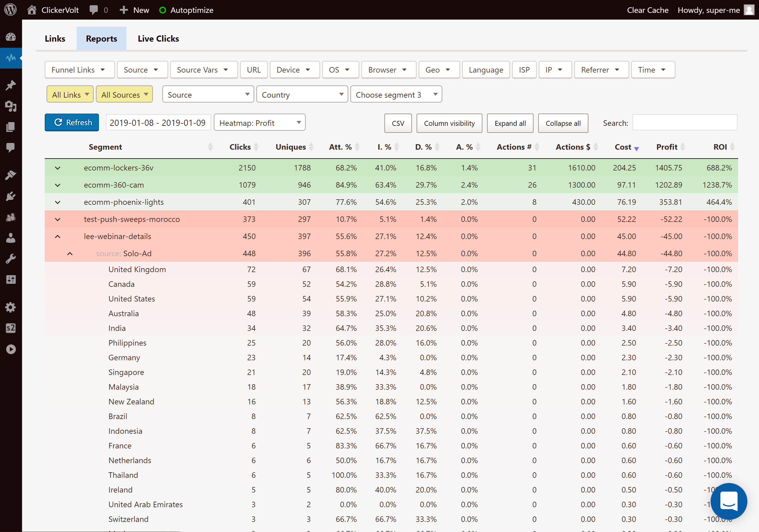Open the Settings gear icon in sidebar

pos(11,307)
